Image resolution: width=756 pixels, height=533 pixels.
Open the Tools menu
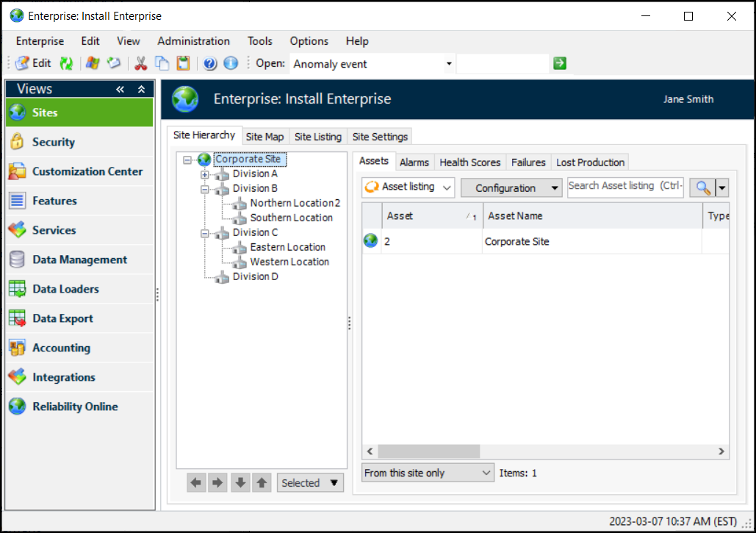260,41
